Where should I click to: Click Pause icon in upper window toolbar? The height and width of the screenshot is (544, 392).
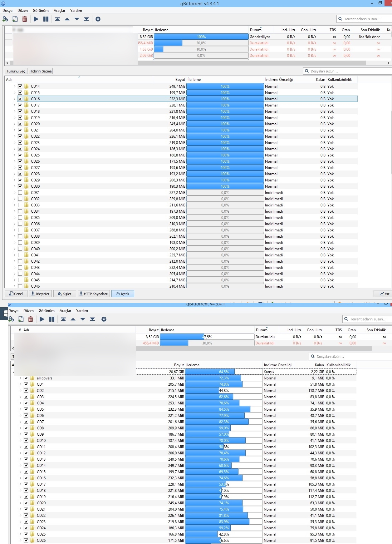46,19
